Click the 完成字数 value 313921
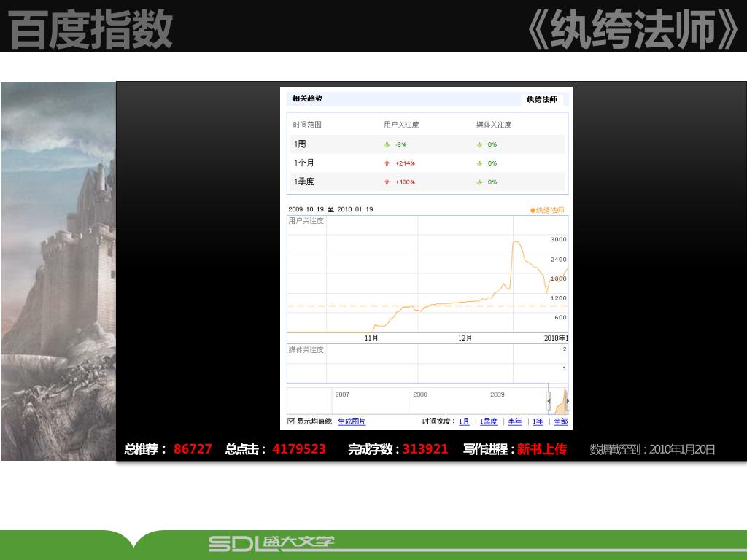747x560 pixels. coord(425,449)
